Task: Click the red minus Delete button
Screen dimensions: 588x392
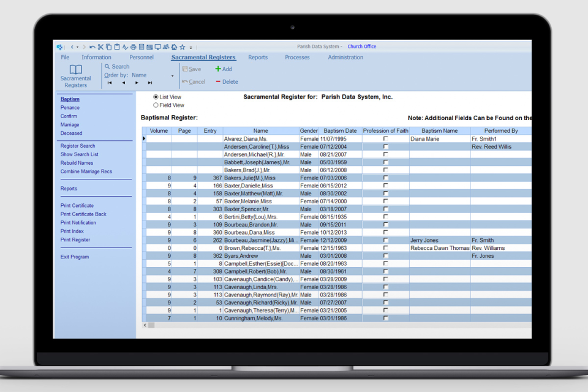Action: click(x=227, y=82)
